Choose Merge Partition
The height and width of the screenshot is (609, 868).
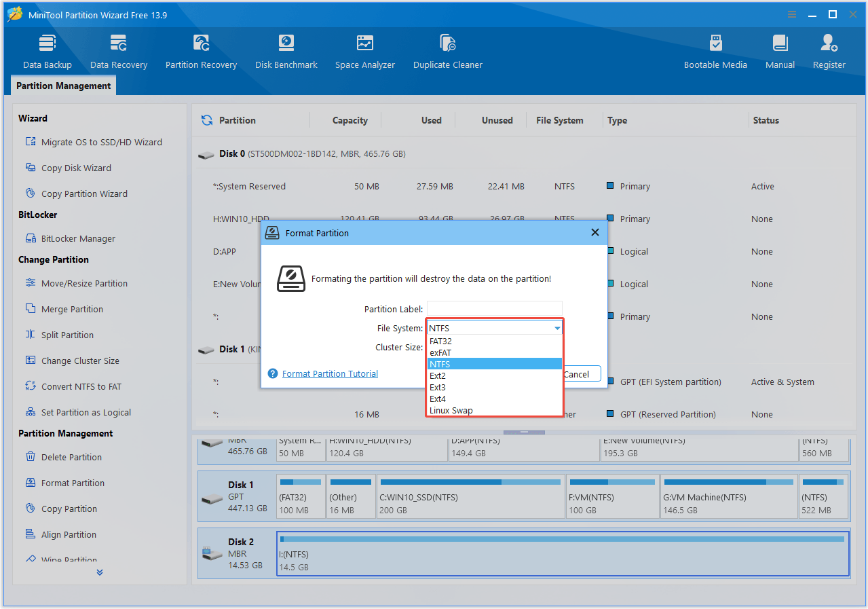(64, 309)
